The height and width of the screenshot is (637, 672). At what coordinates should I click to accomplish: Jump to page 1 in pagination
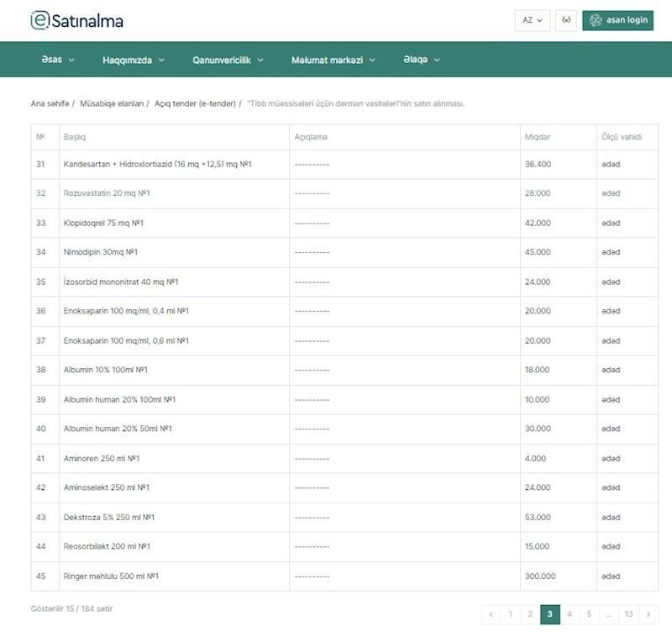[510, 614]
